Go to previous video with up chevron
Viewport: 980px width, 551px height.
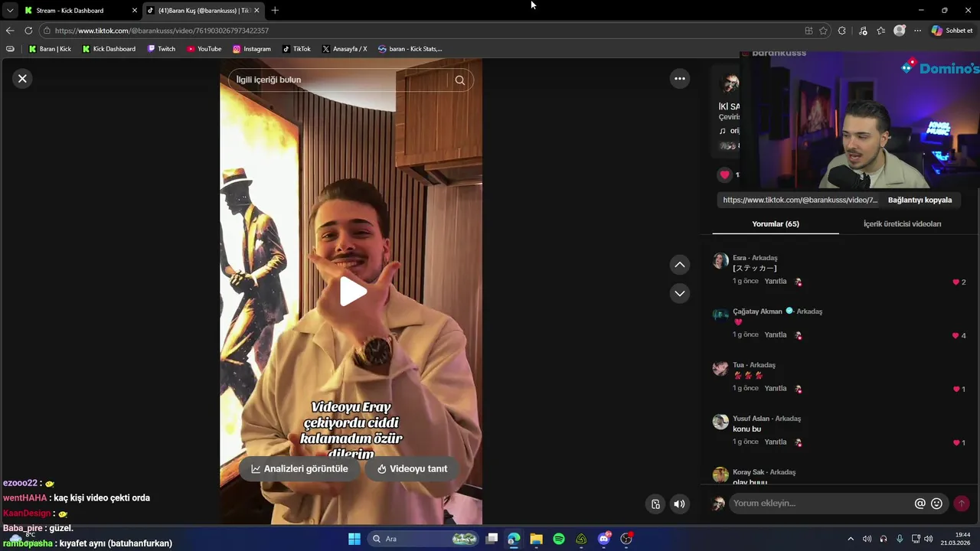pos(679,264)
